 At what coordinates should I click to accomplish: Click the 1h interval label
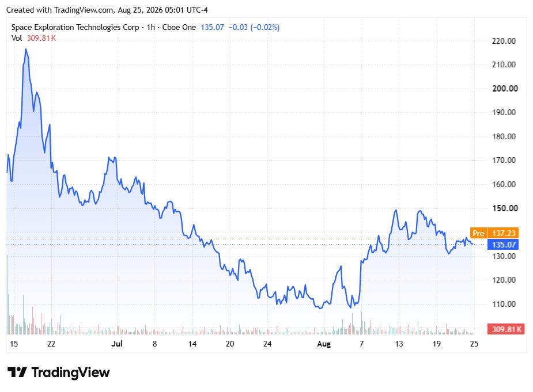150,28
